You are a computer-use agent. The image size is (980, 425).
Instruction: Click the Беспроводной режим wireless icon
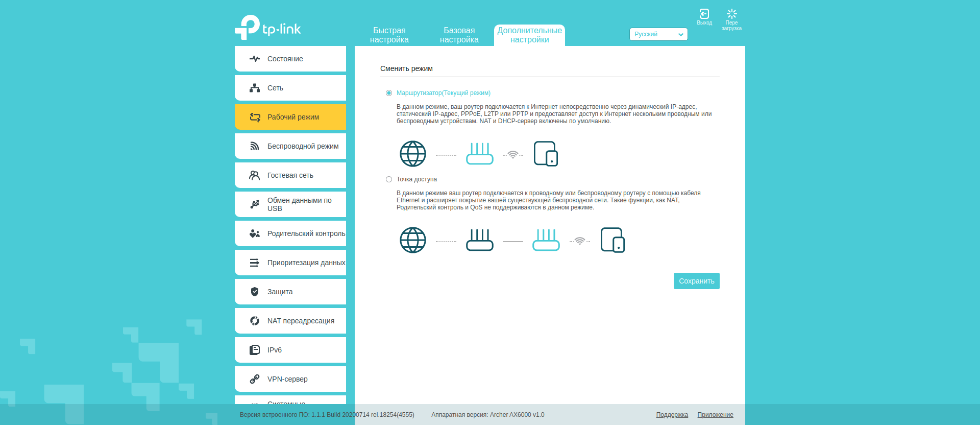click(x=255, y=146)
